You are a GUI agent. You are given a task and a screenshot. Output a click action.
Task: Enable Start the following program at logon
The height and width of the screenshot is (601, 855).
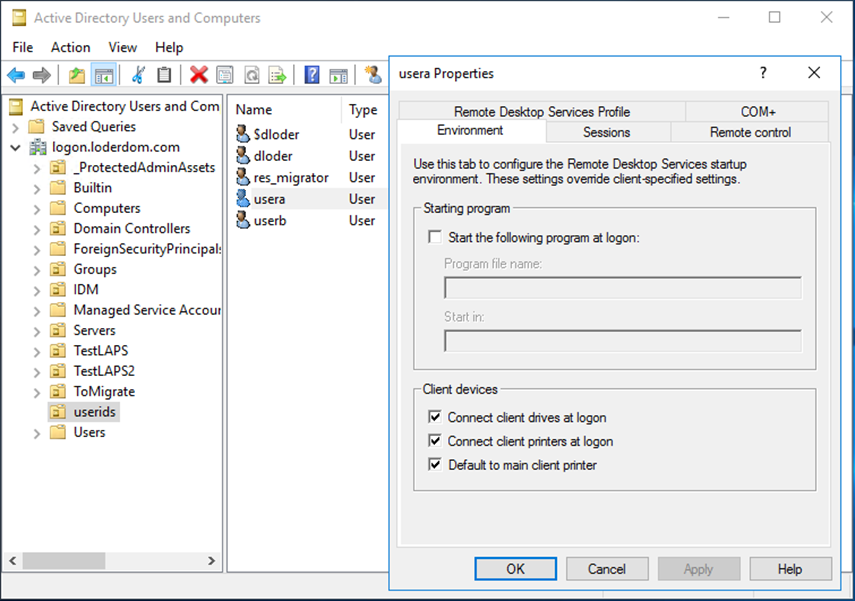click(x=435, y=236)
